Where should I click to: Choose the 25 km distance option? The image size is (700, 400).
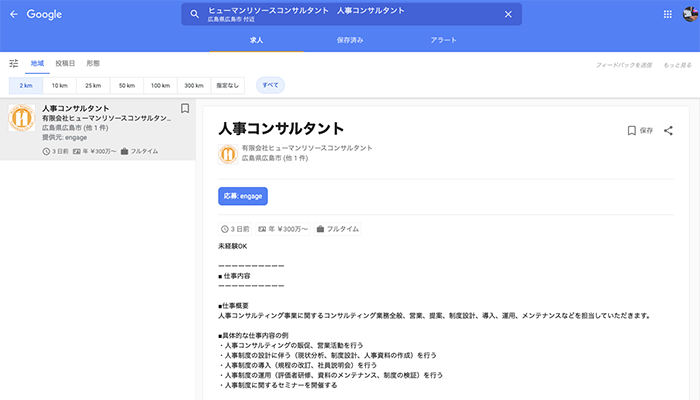pyautogui.click(x=93, y=85)
